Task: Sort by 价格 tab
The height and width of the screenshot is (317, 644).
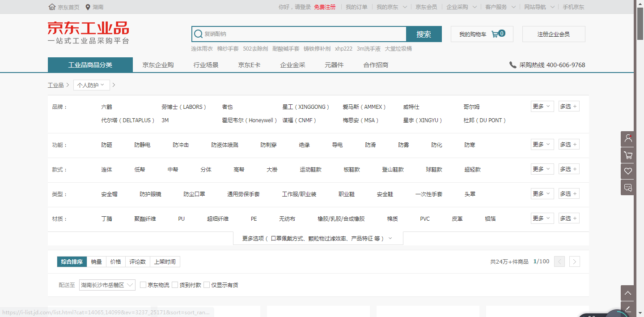Action: point(115,262)
